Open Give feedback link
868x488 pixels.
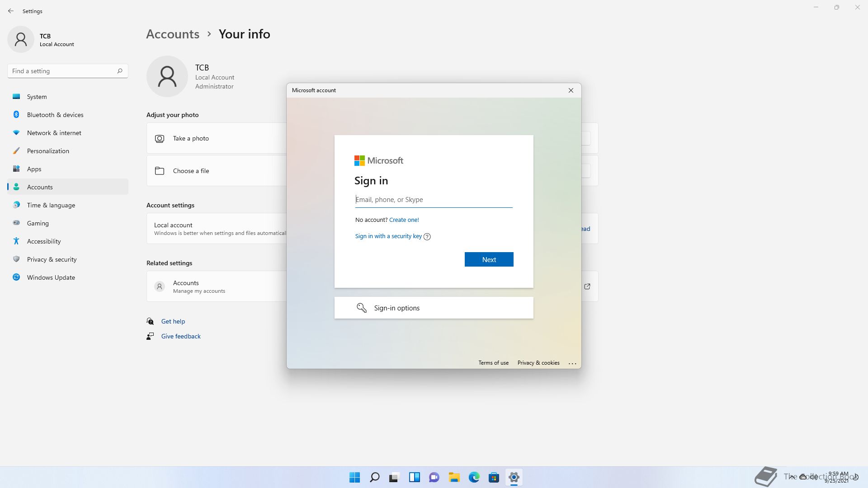click(181, 336)
